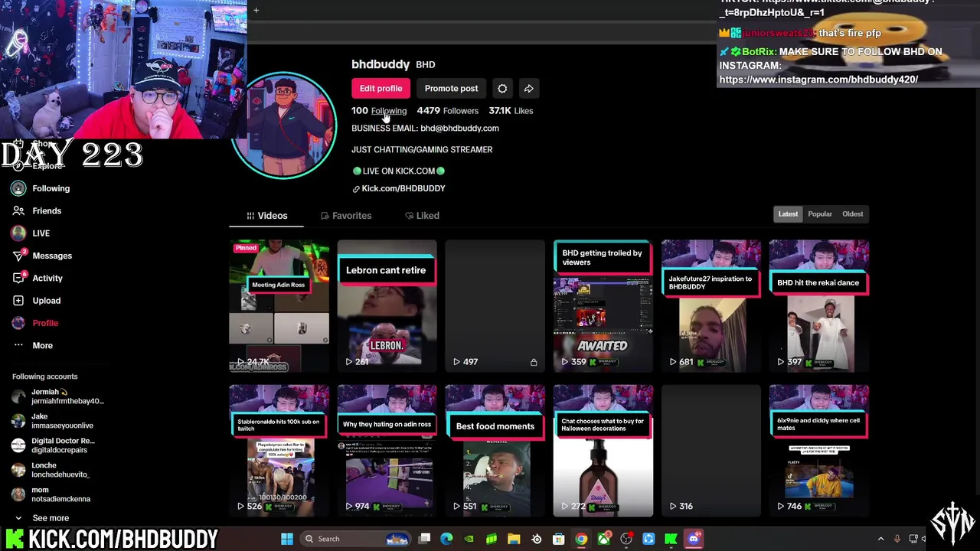Open BHD getting trolled by viewers video
980x551 pixels.
(603, 306)
